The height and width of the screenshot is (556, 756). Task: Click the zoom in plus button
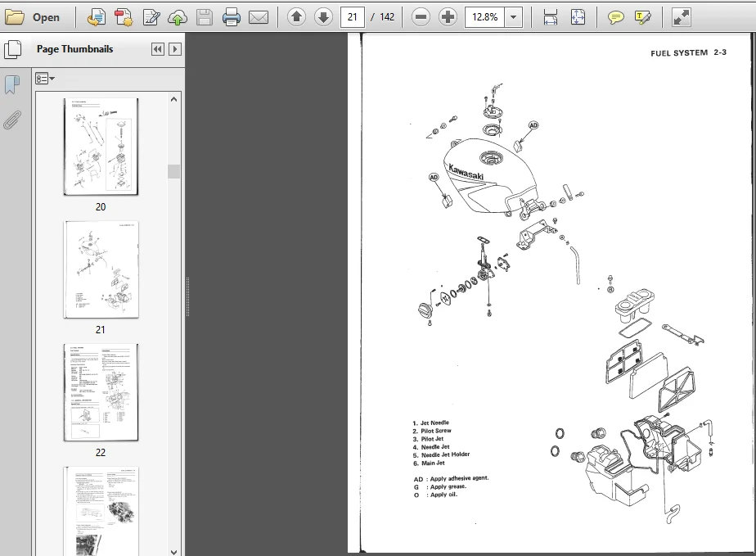(448, 17)
